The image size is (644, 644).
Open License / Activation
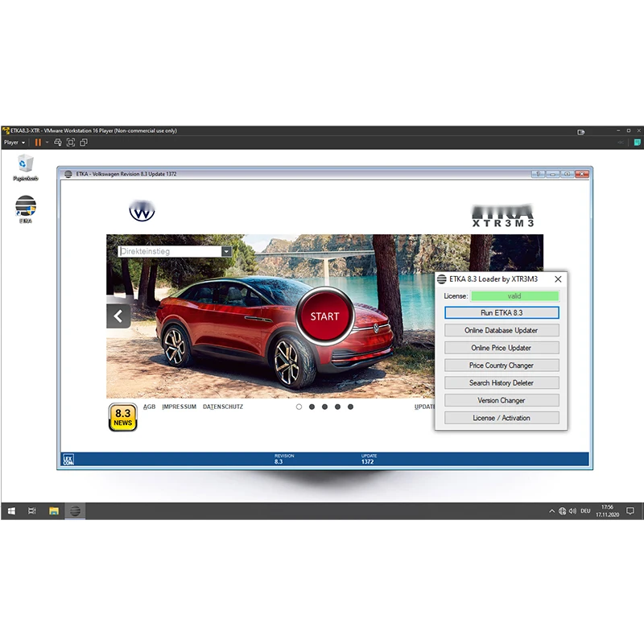[502, 418]
